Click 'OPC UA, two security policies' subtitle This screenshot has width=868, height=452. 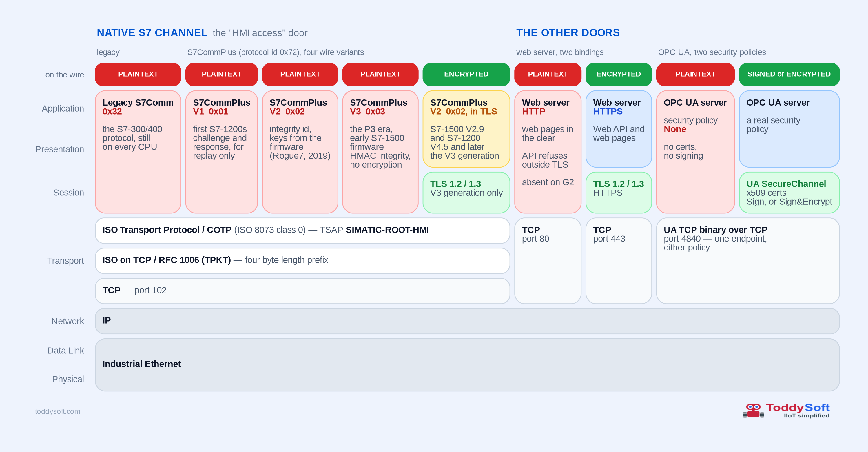point(712,52)
